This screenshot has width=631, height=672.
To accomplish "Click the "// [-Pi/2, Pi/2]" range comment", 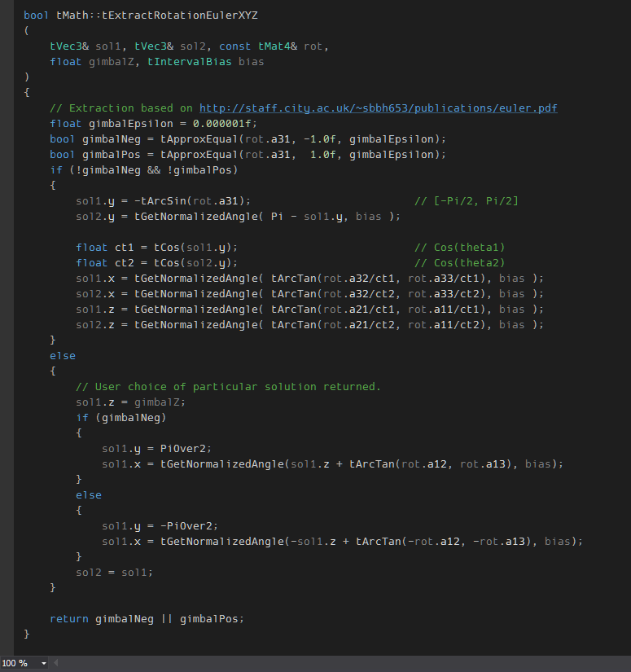I will coord(466,201).
